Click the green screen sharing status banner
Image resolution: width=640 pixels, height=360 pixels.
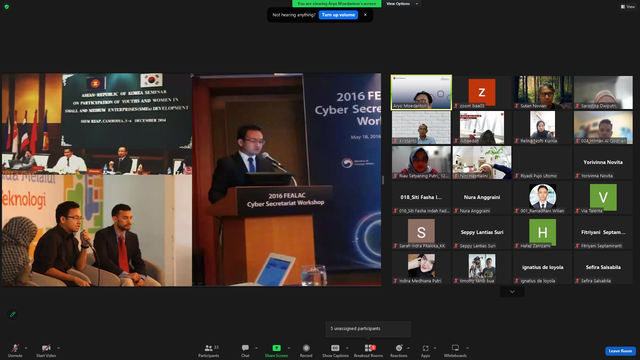pyautogui.click(x=337, y=4)
